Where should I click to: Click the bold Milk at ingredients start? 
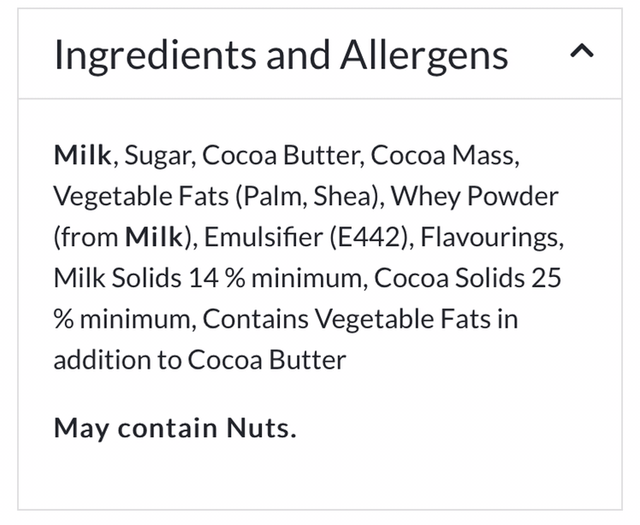(83, 156)
